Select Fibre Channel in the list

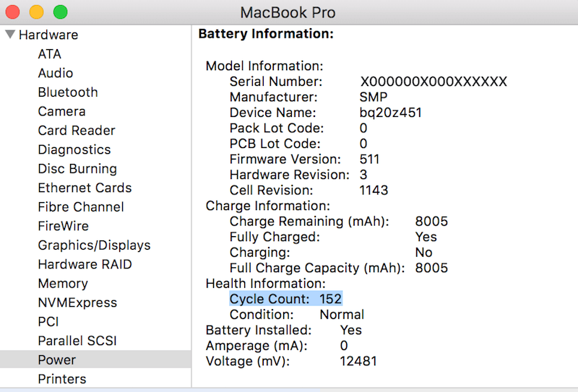coord(81,207)
